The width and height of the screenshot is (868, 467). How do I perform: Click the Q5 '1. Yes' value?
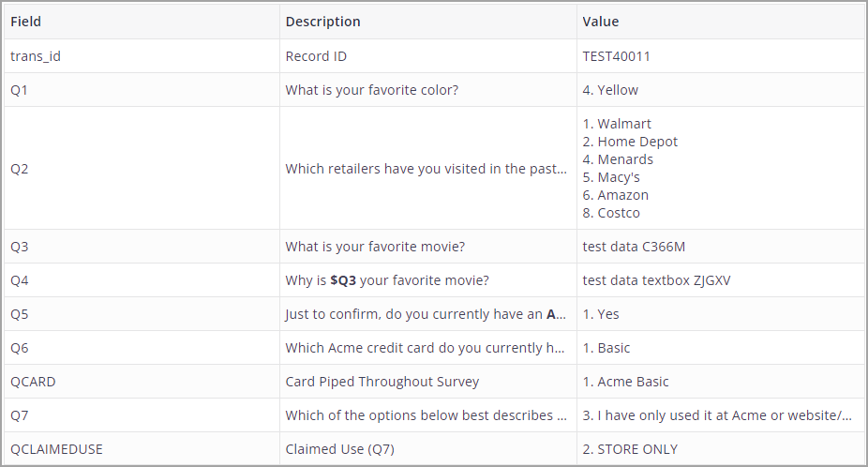(601, 314)
